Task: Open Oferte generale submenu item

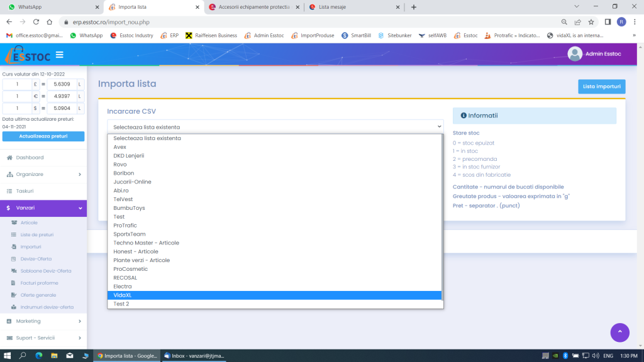Action: [x=38, y=295]
